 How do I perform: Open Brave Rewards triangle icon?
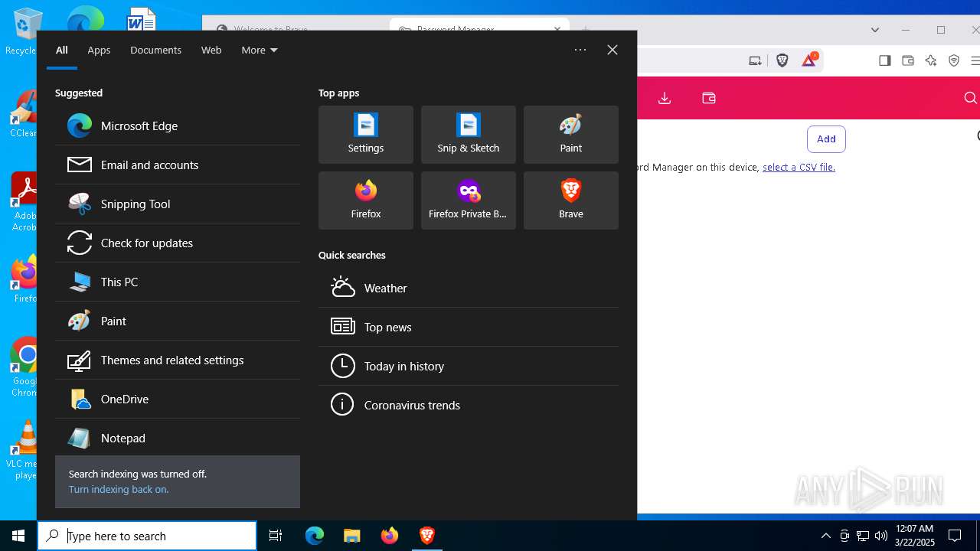[809, 60]
